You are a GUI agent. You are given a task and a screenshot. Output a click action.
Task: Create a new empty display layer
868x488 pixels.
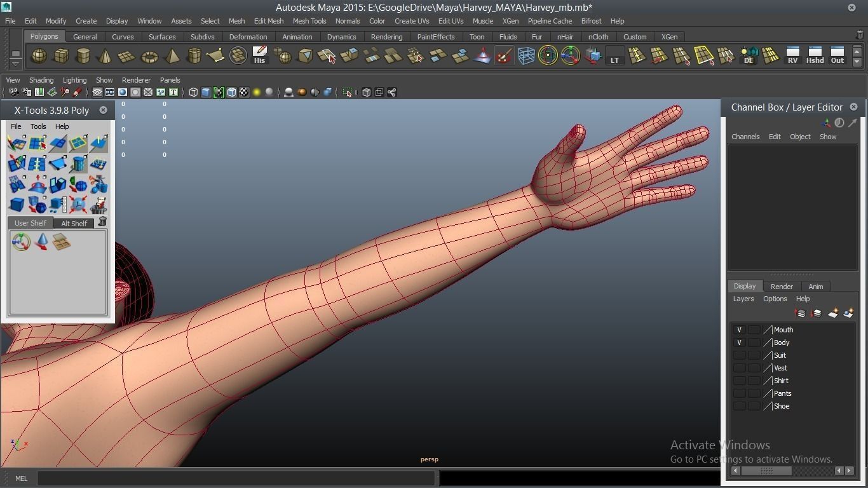[832, 313]
